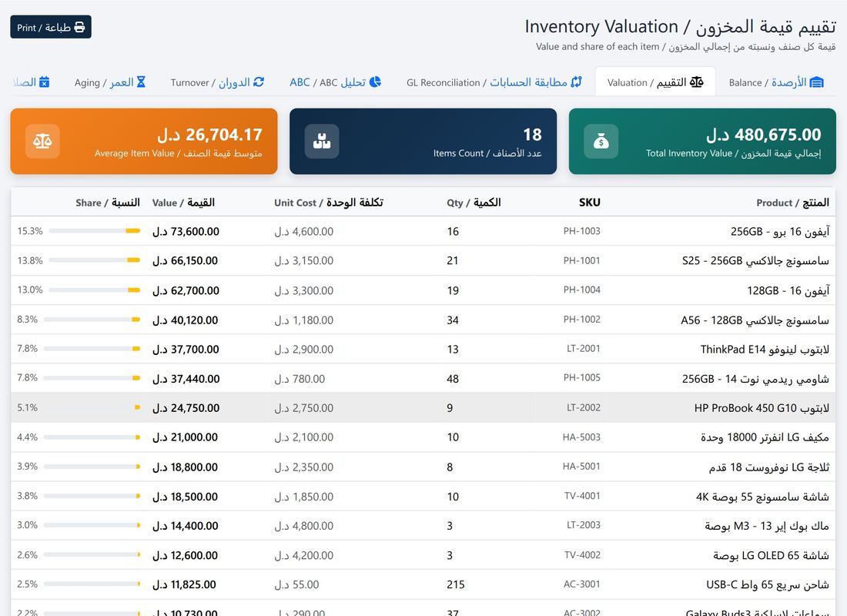
Task: Click the warehouse icon beside Balance tab
Action: click(x=817, y=82)
